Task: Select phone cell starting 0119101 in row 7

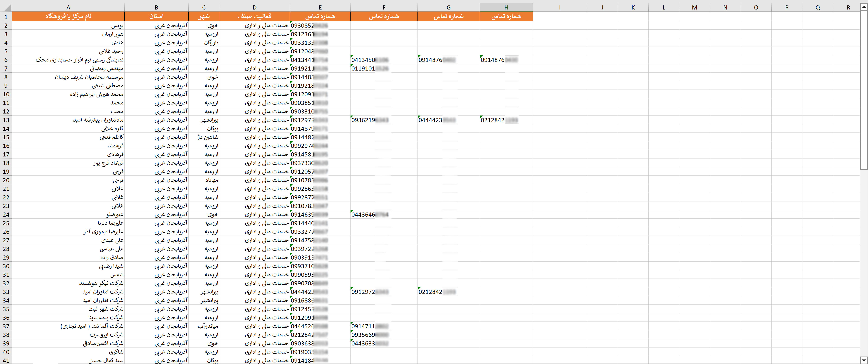Action: coord(384,68)
